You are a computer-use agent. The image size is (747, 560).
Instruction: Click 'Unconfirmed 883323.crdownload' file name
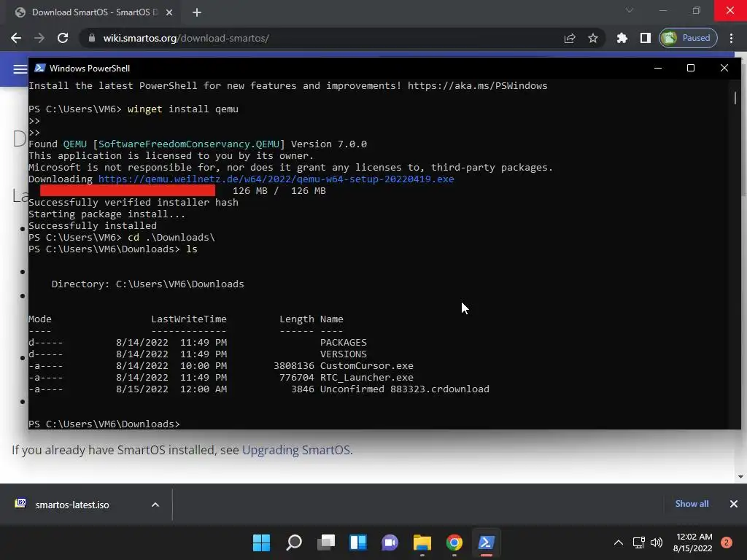pyautogui.click(x=404, y=389)
